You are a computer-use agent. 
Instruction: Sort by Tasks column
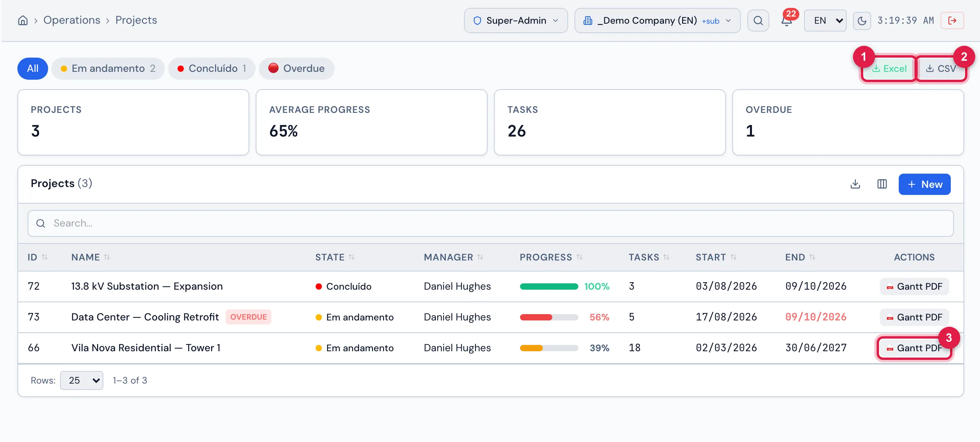point(649,257)
